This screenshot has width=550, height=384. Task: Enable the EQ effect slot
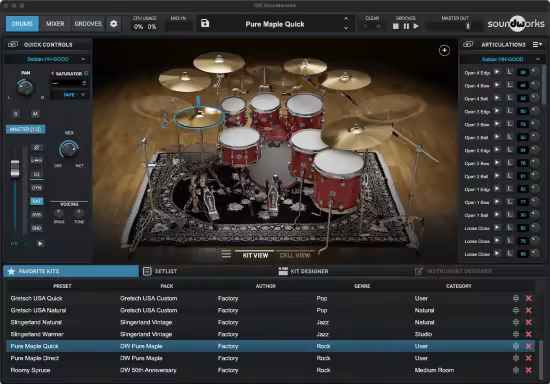pyautogui.click(x=36, y=174)
